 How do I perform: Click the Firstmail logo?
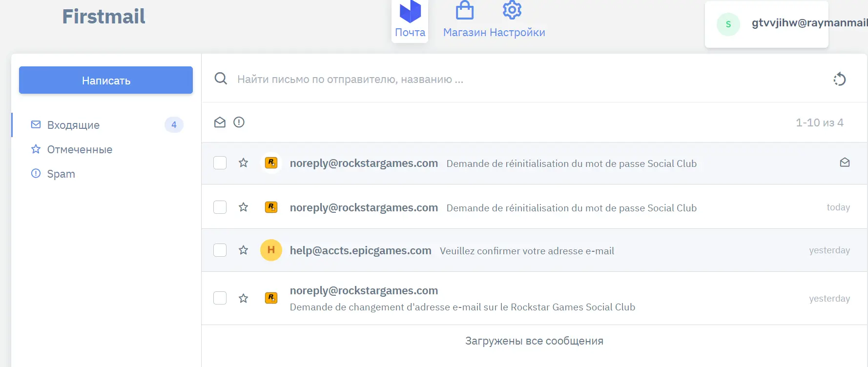click(x=103, y=17)
